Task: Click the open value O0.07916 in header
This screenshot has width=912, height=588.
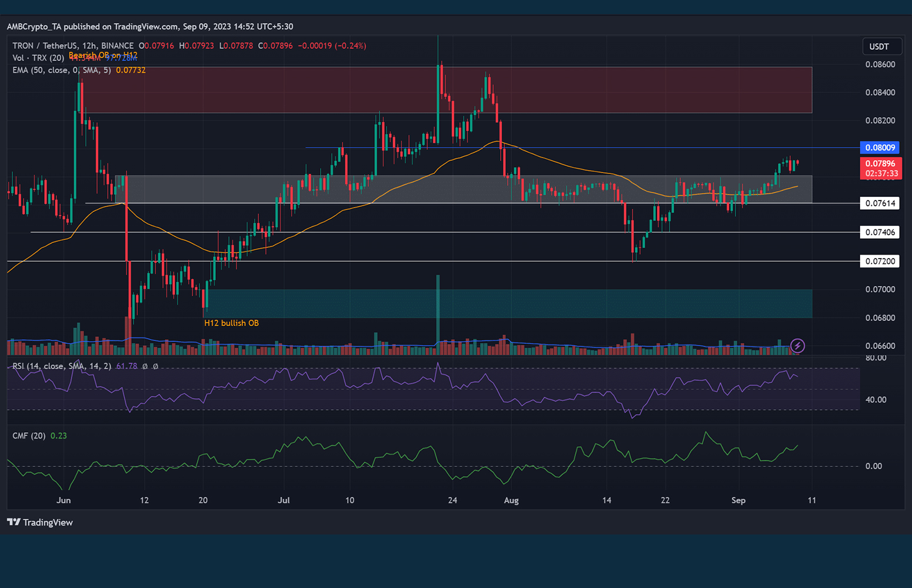Action: pyautogui.click(x=157, y=46)
